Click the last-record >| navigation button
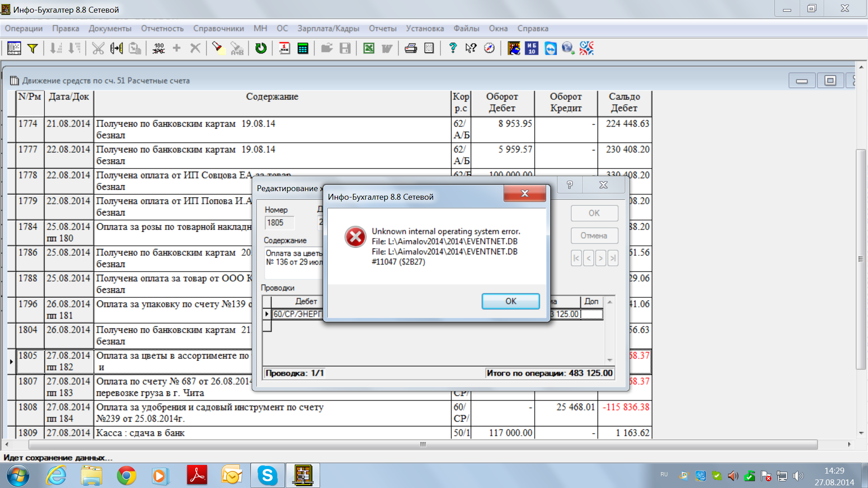The image size is (868, 488). (613, 258)
